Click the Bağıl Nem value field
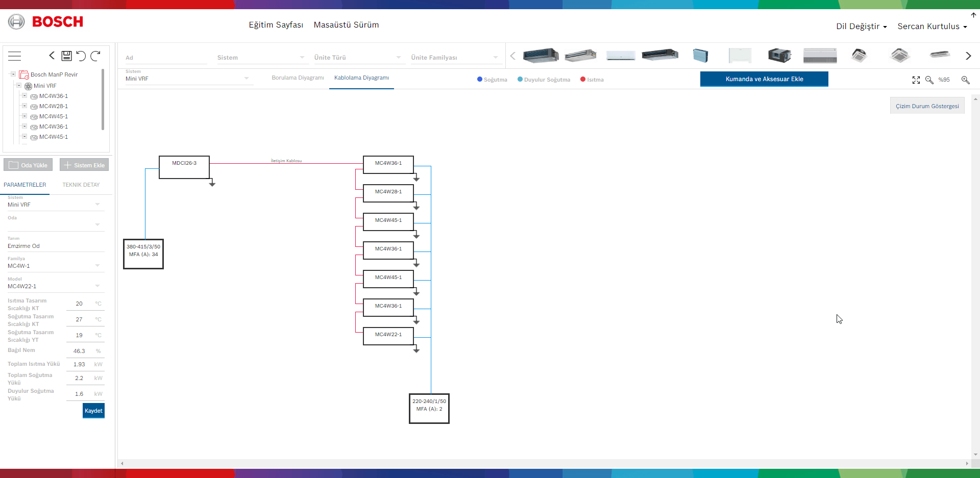 (x=79, y=351)
